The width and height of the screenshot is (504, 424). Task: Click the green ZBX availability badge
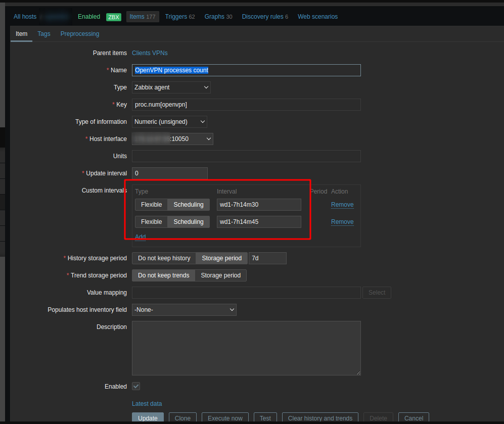tap(114, 17)
